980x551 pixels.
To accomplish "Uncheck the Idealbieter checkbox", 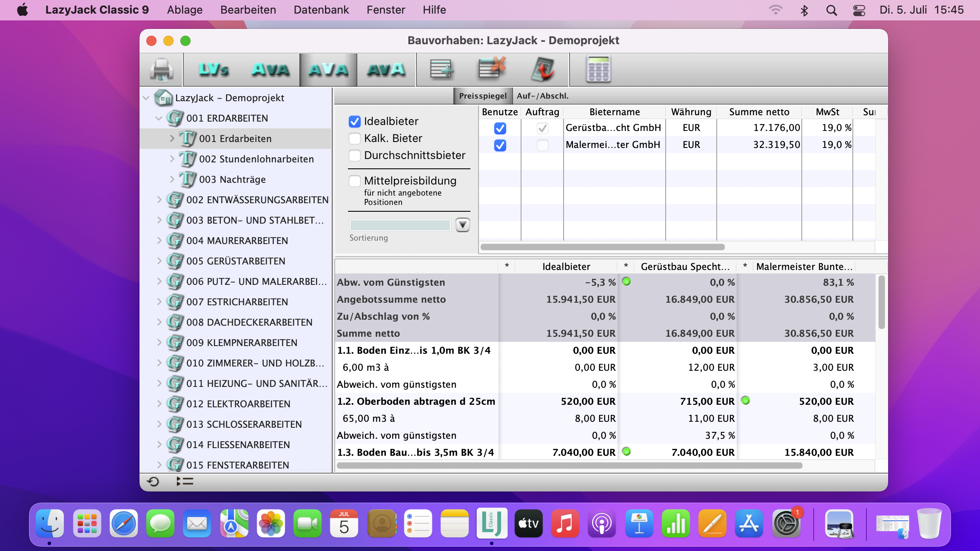I will 354,122.
